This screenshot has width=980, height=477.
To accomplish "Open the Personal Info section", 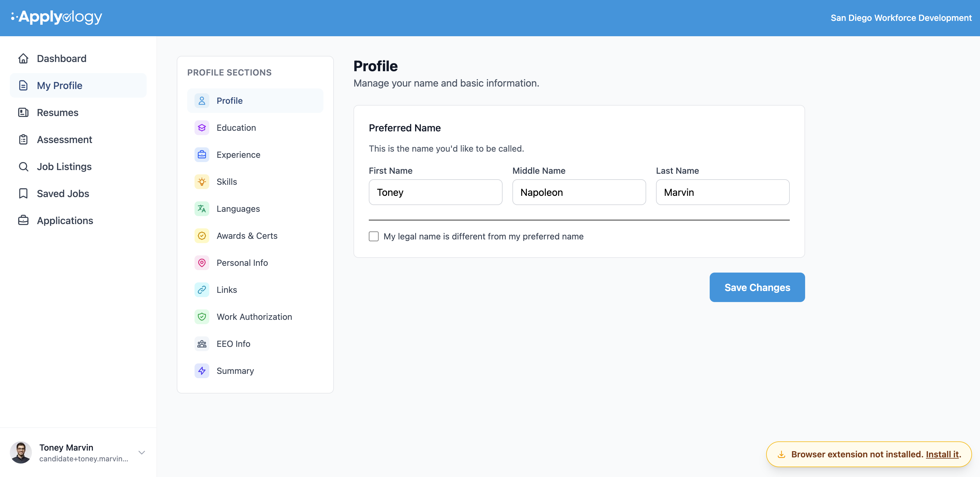I will point(255,263).
